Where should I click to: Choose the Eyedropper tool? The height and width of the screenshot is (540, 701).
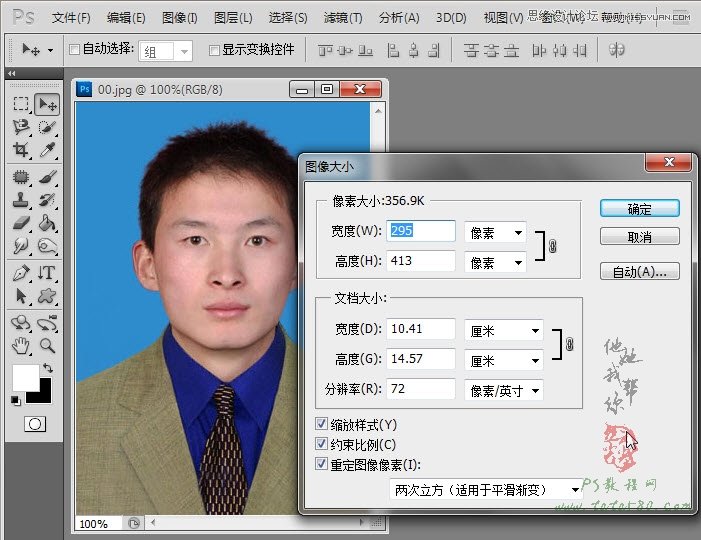[46, 150]
